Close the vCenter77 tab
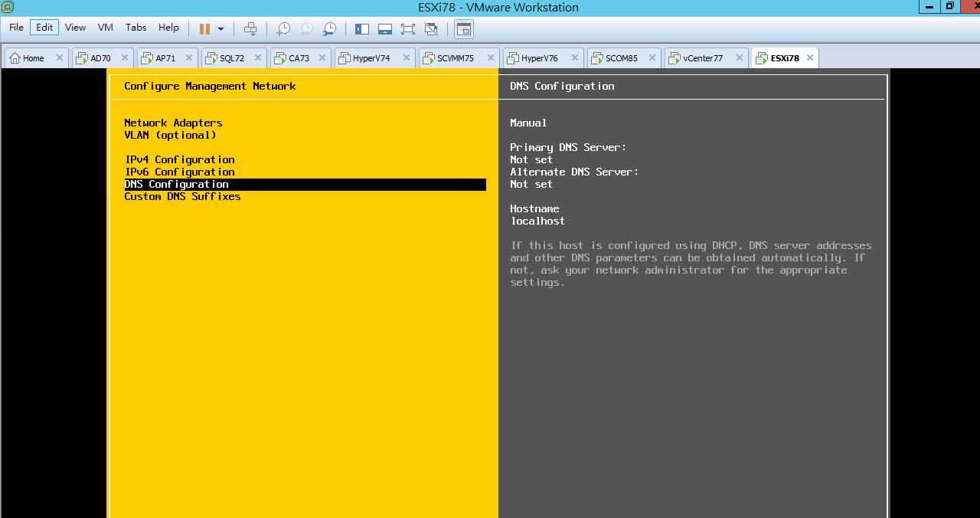This screenshot has width=980, height=518. tap(740, 58)
